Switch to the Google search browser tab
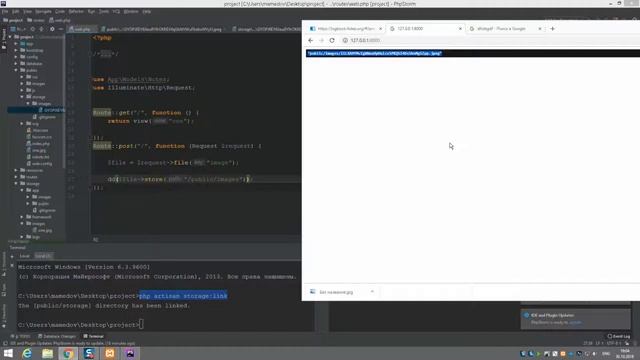The height and width of the screenshot is (360, 640). click(x=501, y=29)
